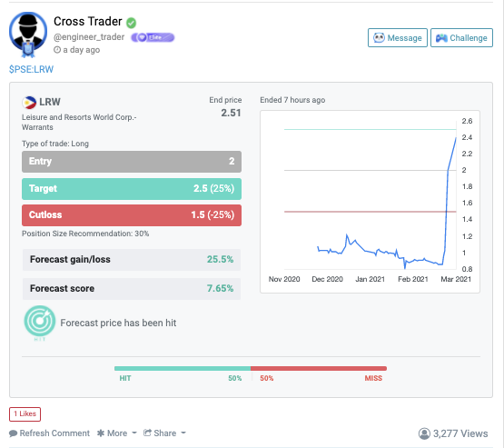Click the purple Elite badge
This screenshot has height=448, width=504.
(x=153, y=37)
